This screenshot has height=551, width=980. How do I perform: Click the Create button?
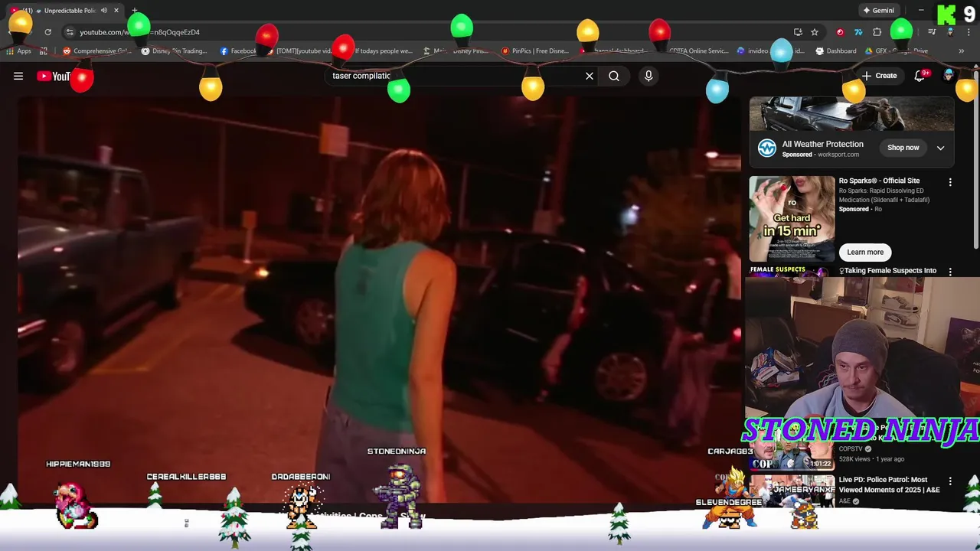point(879,76)
